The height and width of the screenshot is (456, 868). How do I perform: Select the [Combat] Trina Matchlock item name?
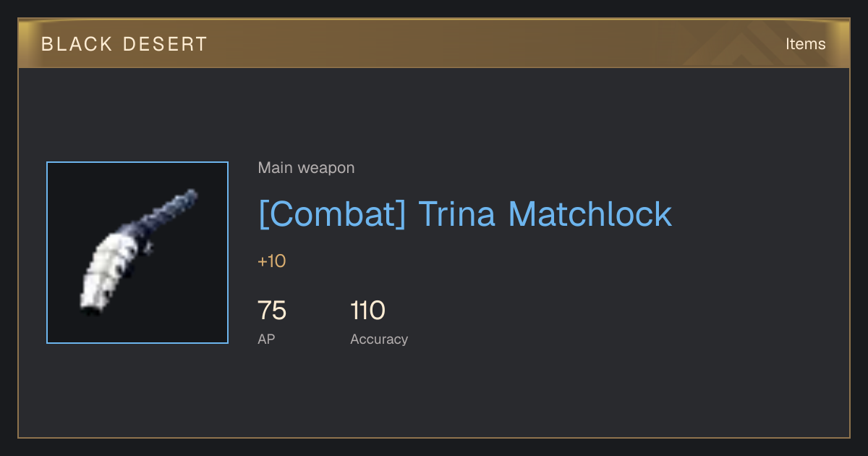pos(465,214)
